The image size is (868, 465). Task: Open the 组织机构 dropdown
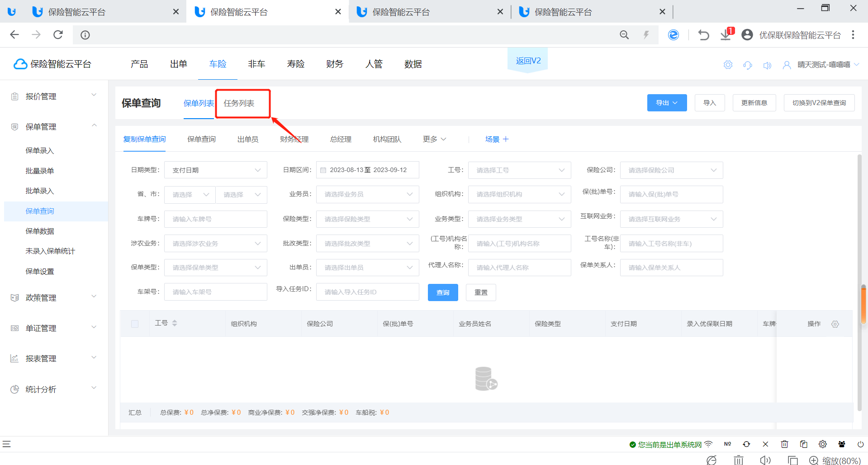click(520, 194)
